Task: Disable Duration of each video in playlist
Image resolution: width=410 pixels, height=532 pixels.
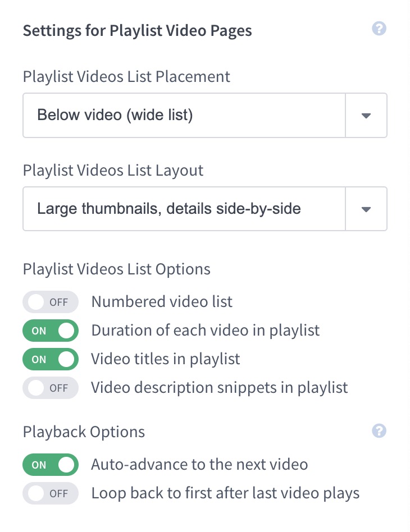Action: [x=50, y=331]
